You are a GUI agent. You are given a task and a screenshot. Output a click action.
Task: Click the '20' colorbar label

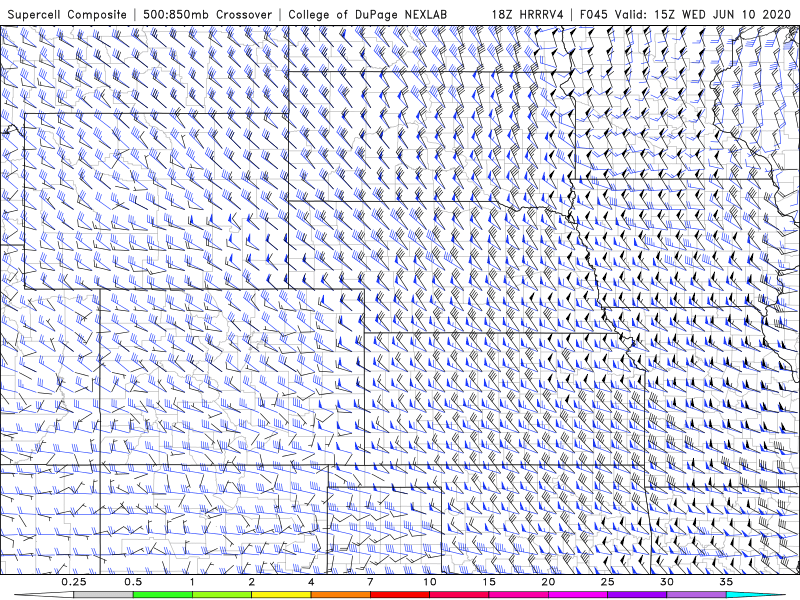548,582
